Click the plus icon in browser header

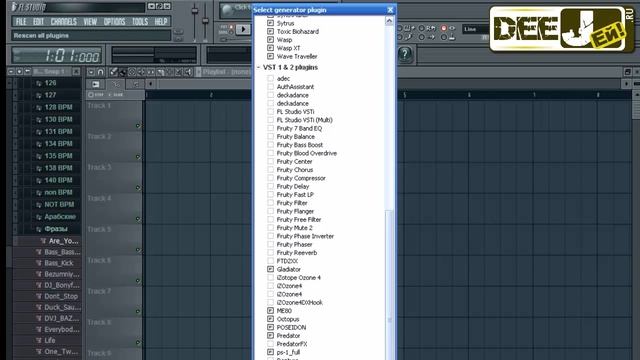19,72
